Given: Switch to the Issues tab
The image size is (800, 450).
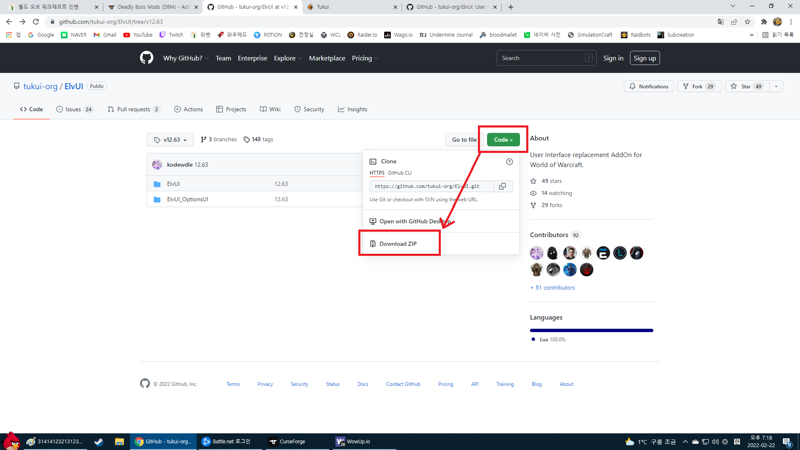Looking at the screenshot, I should tap(74, 109).
